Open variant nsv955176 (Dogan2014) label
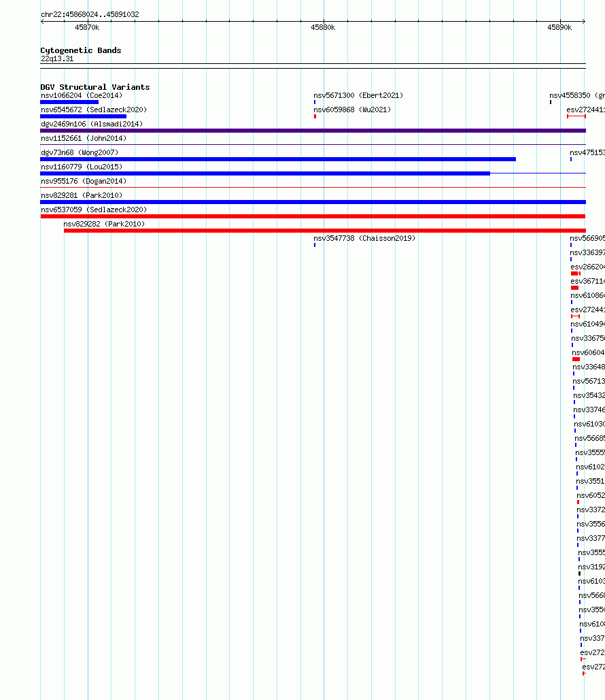Viewport: 605px width, 700px height. 84,181
